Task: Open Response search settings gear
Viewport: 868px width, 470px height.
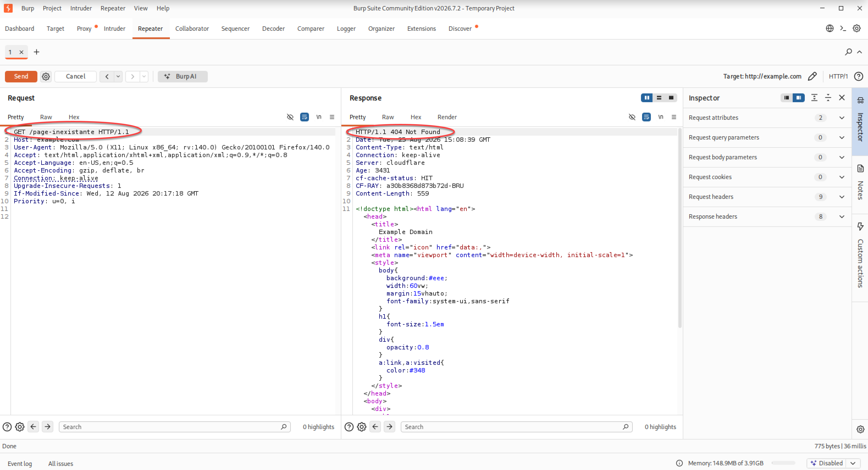Action: 361,427
